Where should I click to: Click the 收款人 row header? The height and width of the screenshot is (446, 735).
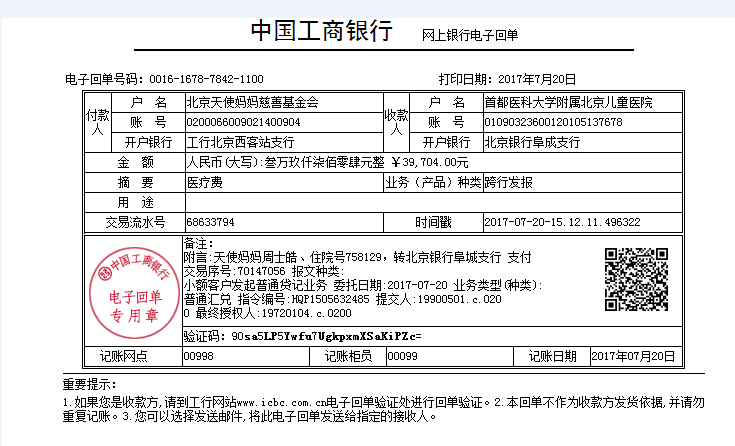(396, 122)
